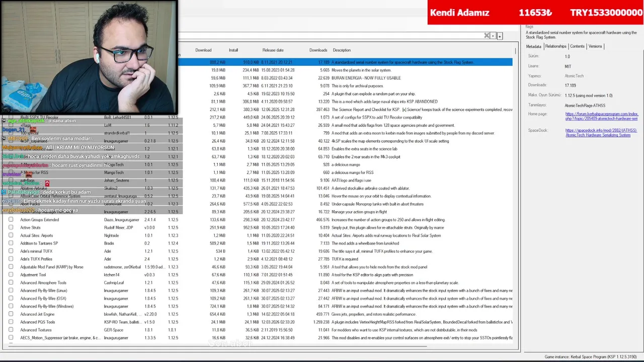Click 'AATI logo and flags i use' description
Viewport: 644px width, 362px height.
351,180
